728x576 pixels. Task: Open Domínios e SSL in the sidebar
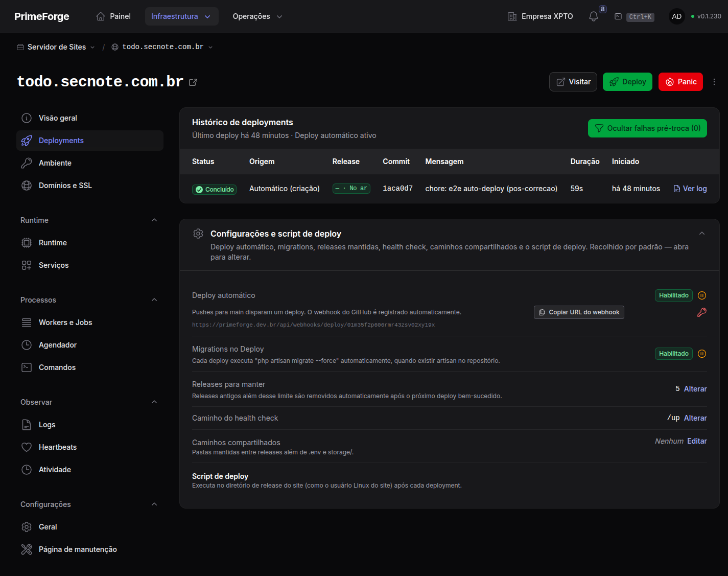(x=90, y=186)
